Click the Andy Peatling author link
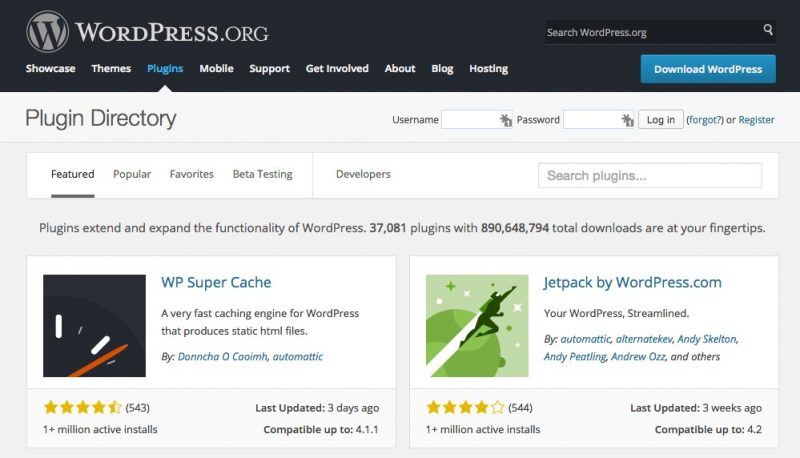 (575, 357)
